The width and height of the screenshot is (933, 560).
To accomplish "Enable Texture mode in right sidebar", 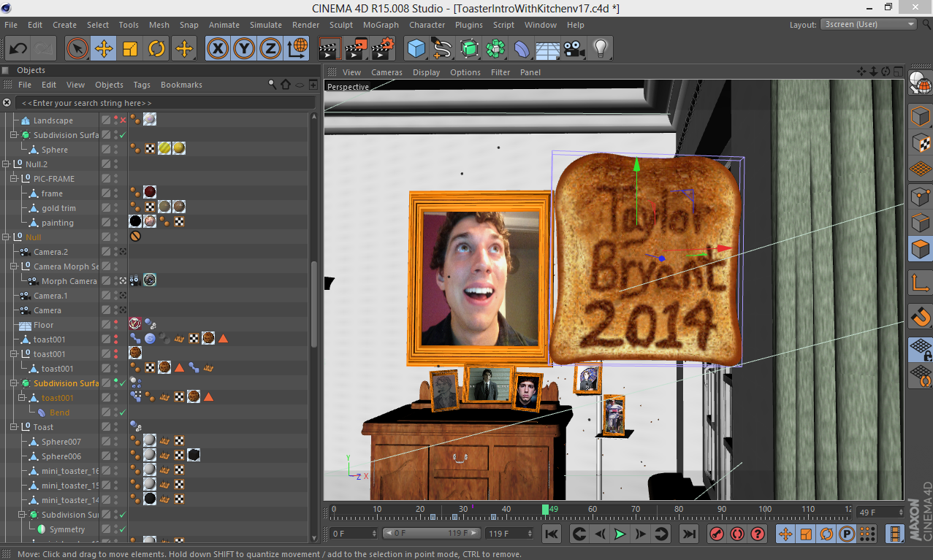I will tap(920, 143).
